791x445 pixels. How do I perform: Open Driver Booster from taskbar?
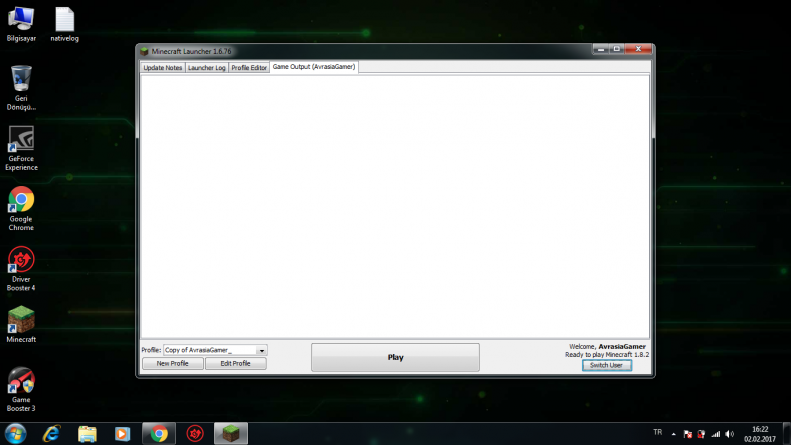[195, 434]
